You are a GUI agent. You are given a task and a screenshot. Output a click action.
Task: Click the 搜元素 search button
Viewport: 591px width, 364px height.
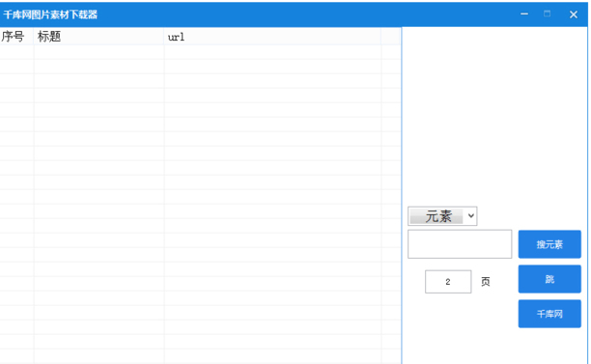[549, 244]
